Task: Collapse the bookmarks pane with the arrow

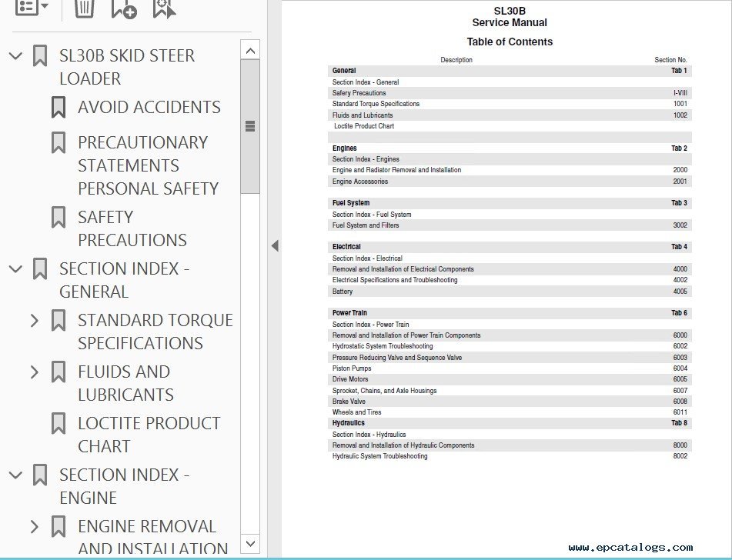Action: 275,245
